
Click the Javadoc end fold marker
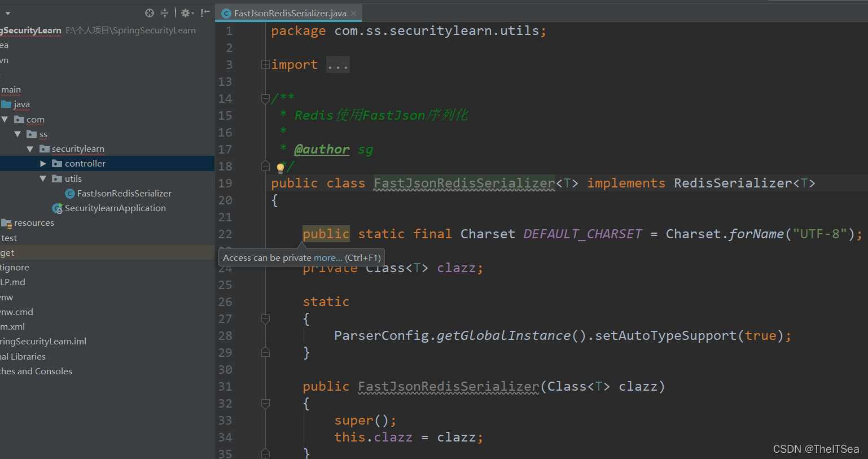pos(265,166)
